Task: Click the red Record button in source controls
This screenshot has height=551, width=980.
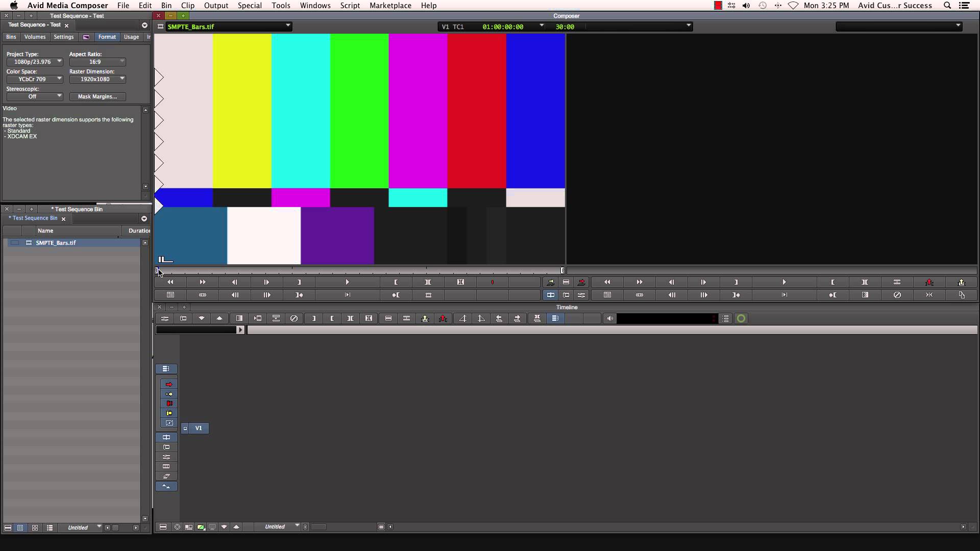Action: pos(492,282)
